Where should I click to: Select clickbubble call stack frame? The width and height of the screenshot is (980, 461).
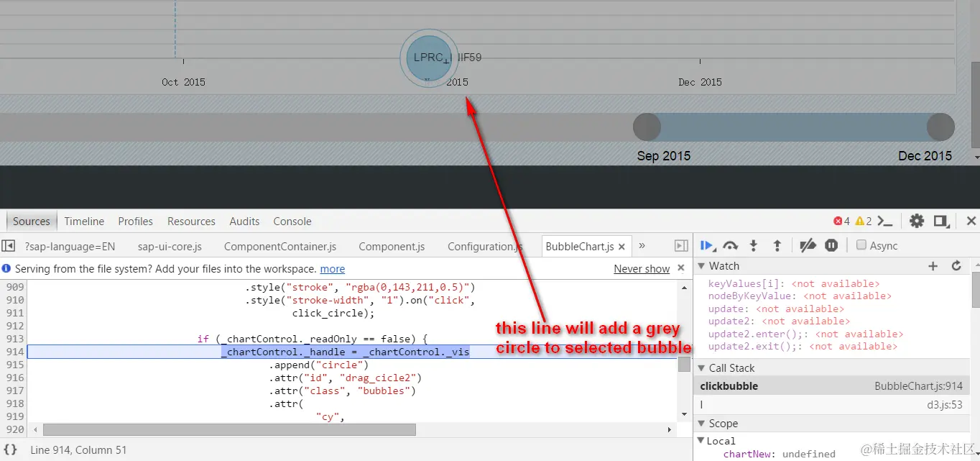(831, 385)
